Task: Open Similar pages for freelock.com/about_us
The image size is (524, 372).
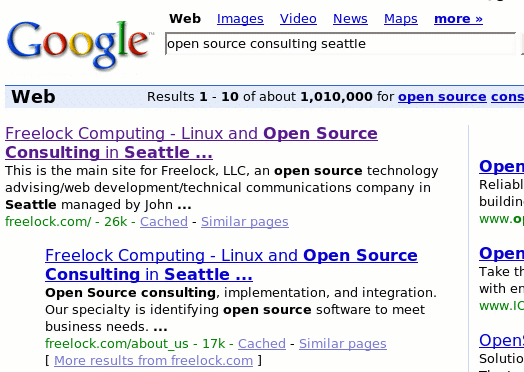Action: tap(343, 344)
